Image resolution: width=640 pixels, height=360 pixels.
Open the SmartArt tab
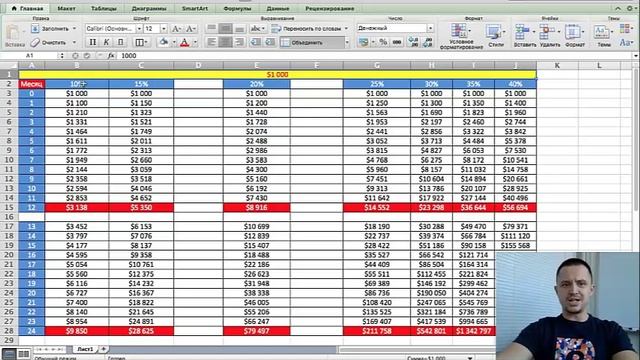click(x=195, y=9)
